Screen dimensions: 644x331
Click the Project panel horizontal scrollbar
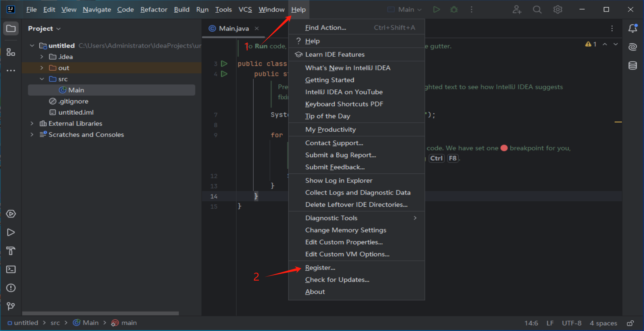pyautogui.click(x=100, y=314)
